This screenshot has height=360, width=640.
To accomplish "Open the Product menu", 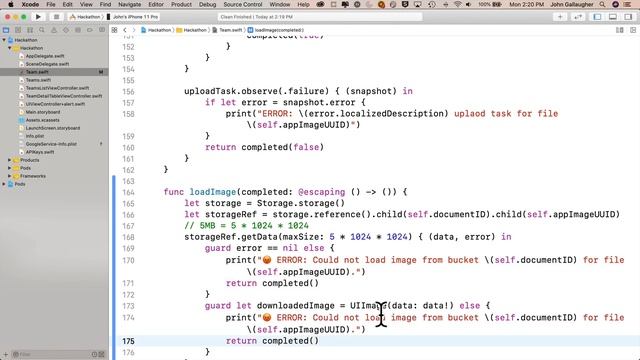I will point(181,4).
